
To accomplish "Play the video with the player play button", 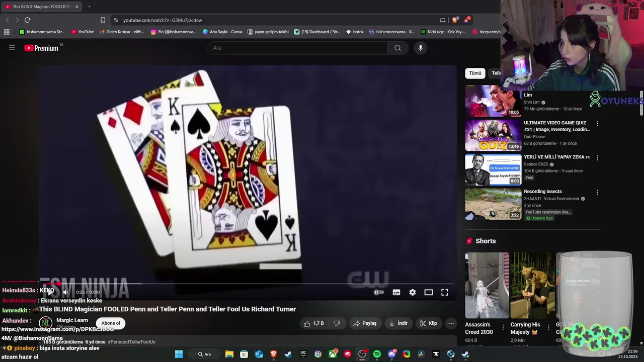I will [49, 292].
